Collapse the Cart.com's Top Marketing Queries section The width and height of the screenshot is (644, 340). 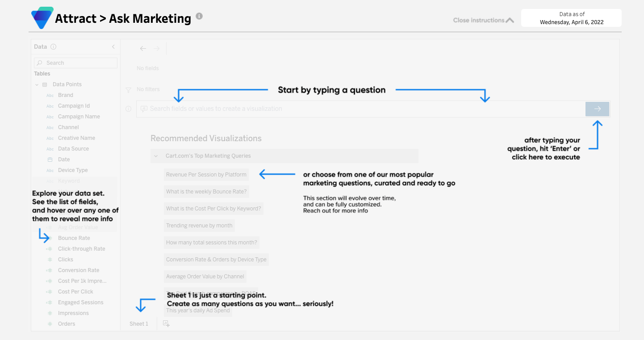[x=155, y=156]
